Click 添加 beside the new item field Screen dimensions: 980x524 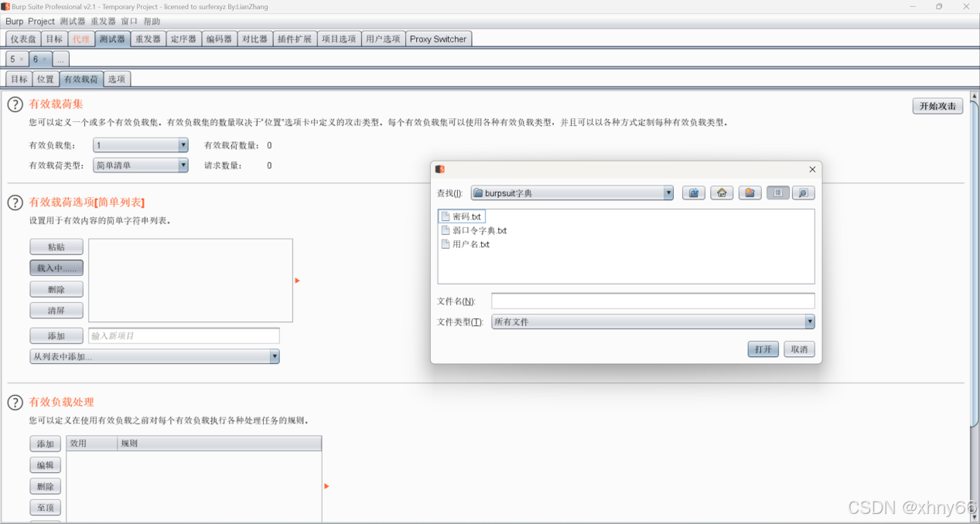pyautogui.click(x=56, y=336)
